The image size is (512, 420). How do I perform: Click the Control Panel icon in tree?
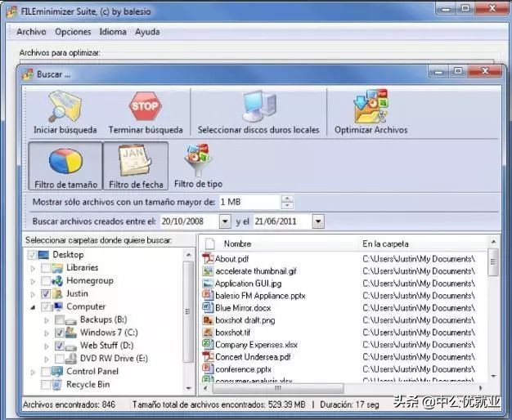57,371
